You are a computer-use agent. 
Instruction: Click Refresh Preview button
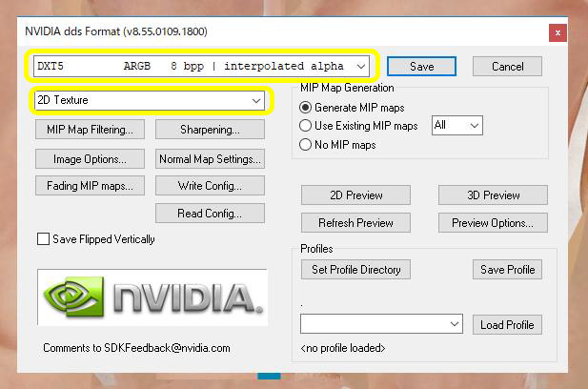click(x=355, y=223)
